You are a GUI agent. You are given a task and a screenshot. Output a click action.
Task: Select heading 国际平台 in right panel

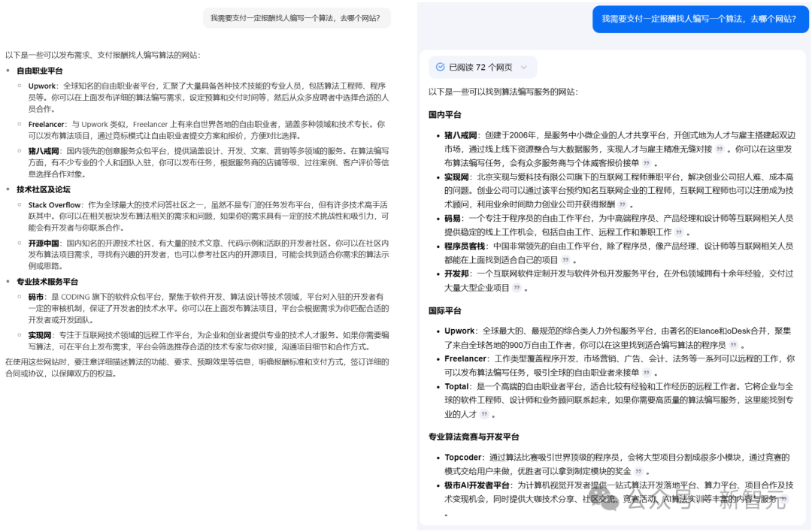[445, 310]
